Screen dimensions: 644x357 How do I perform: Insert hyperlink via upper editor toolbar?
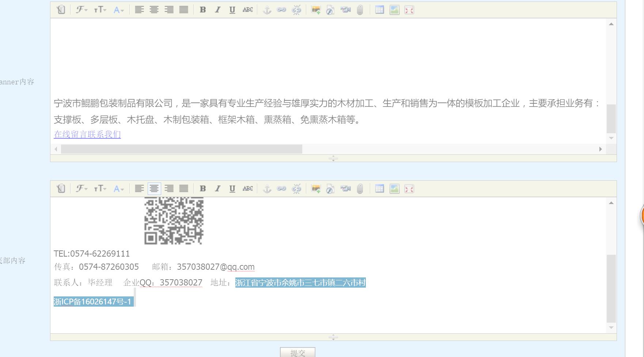[x=281, y=10]
